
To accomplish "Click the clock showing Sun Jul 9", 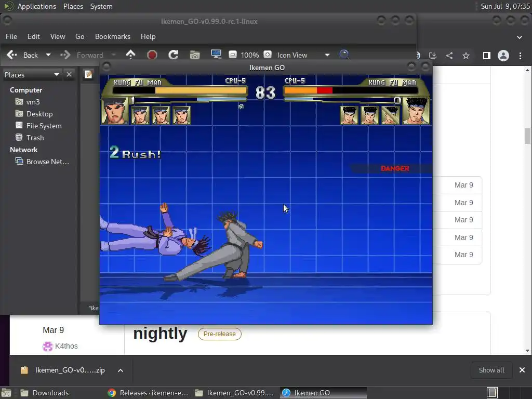I will click(x=505, y=6).
